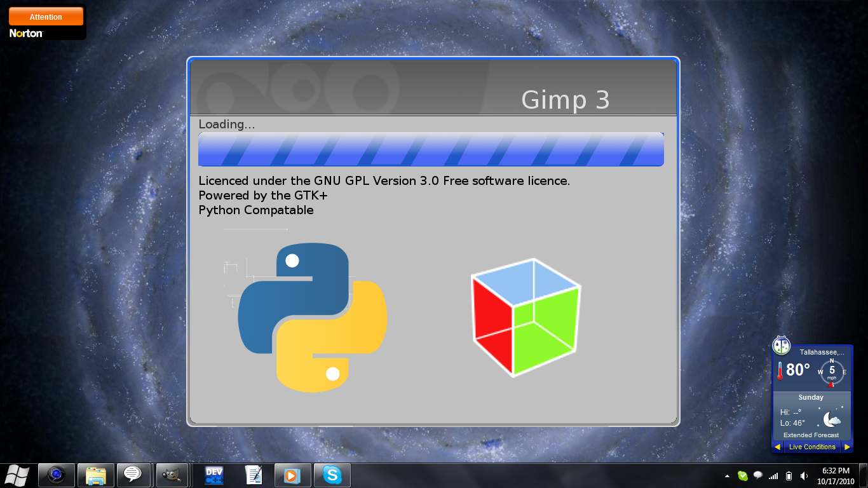Open the notepad document app from the taskbar

coord(253,475)
